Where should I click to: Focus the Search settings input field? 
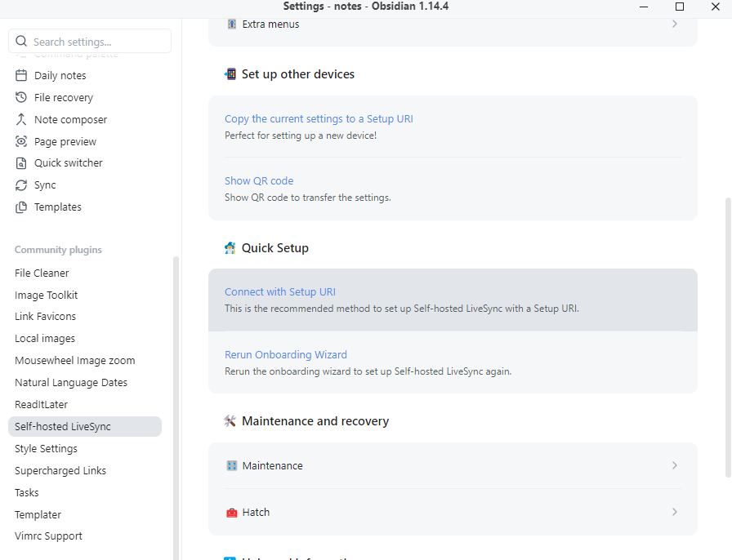[x=90, y=42]
